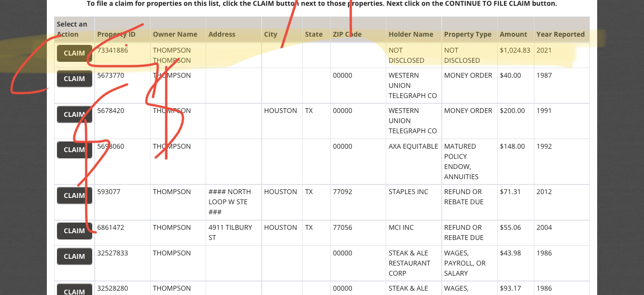The width and height of the screenshot is (644, 295).
Task: Click CLAIM for property ID 5678420
Action: click(74, 114)
